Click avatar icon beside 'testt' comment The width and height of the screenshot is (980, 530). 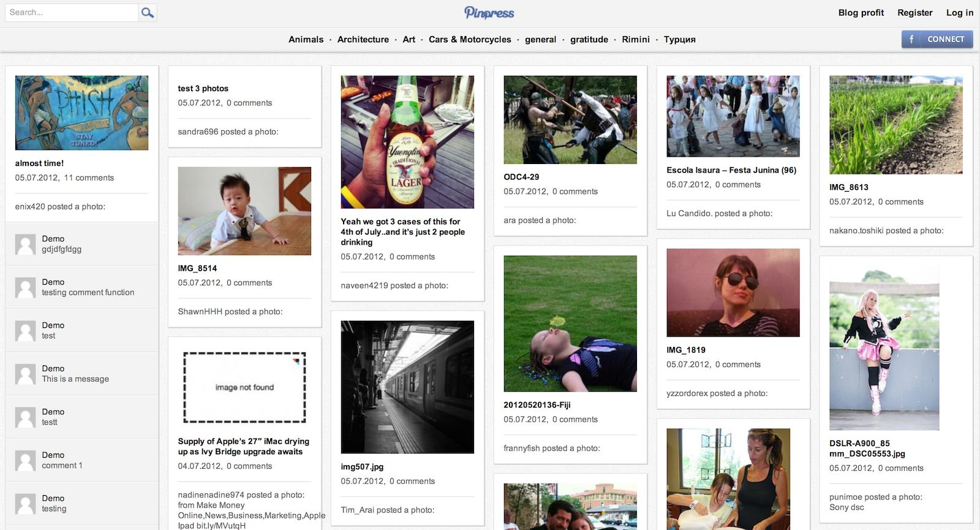[x=25, y=417]
